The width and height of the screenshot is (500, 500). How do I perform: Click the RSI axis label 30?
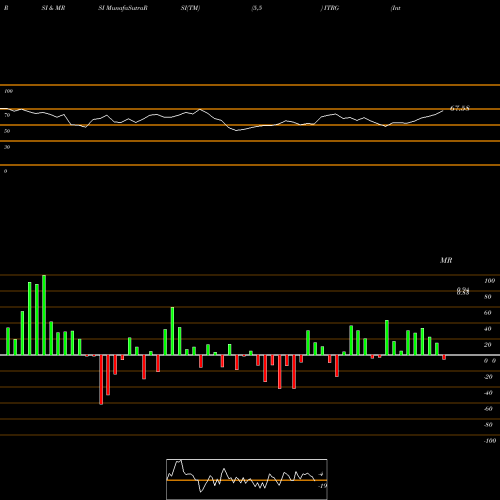[x=7, y=147]
